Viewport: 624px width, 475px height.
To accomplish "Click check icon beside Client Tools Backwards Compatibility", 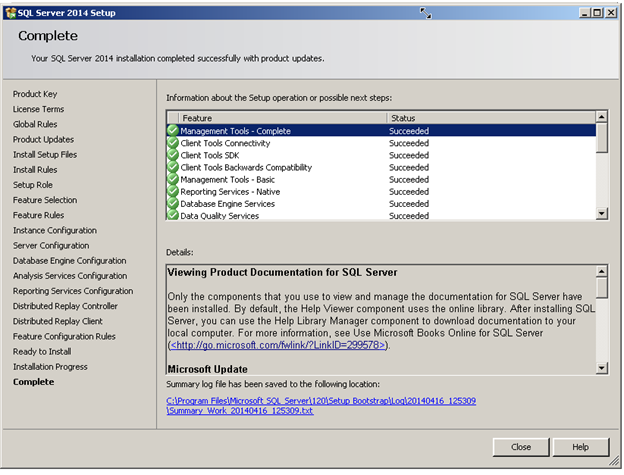I will pos(173,167).
